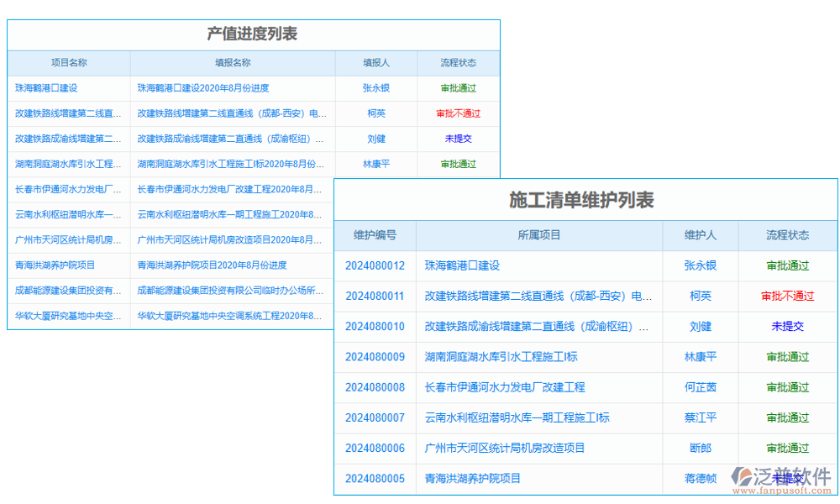Click maintainer name 蒋德帧 in bottom row
The image size is (840, 504).
pyautogui.click(x=701, y=478)
